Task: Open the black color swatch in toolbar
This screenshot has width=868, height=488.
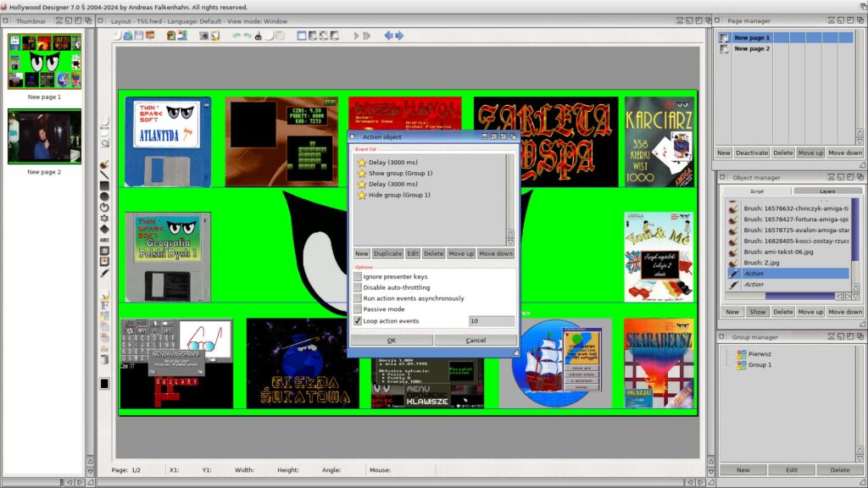Action: click(x=104, y=384)
